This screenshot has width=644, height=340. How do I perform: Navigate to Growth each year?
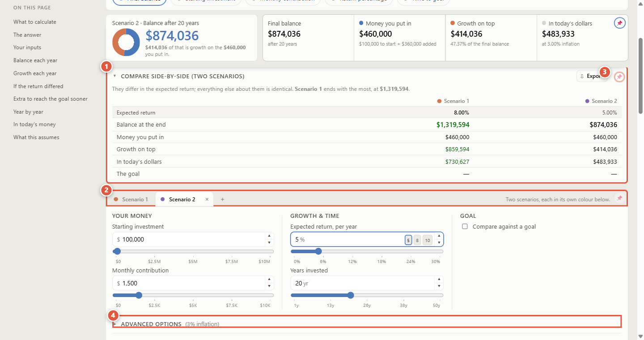[35, 73]
